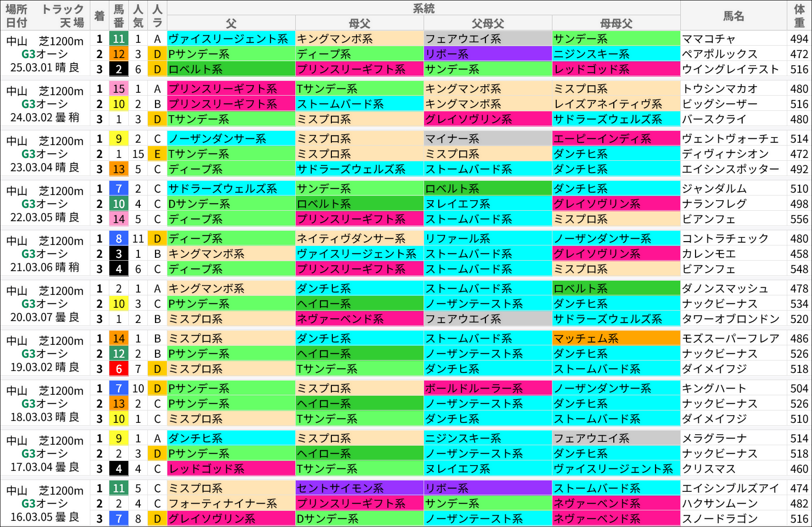Sort by the 人気 column header

pyautogui.click(x=138, y=16)
